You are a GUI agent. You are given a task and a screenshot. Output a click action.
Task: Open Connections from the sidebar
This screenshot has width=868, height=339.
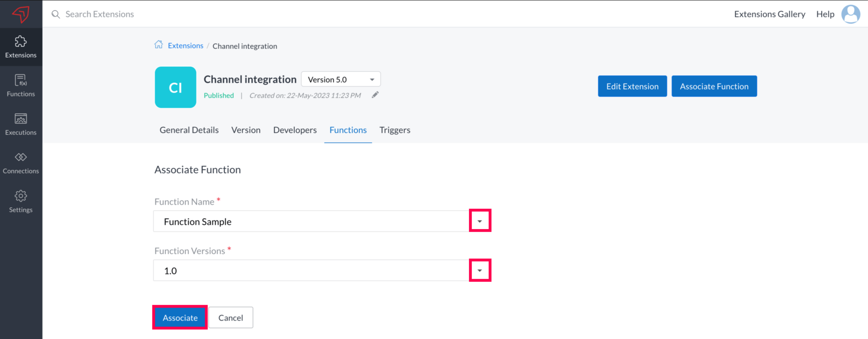pyautogui.click(x=20, y=163)
